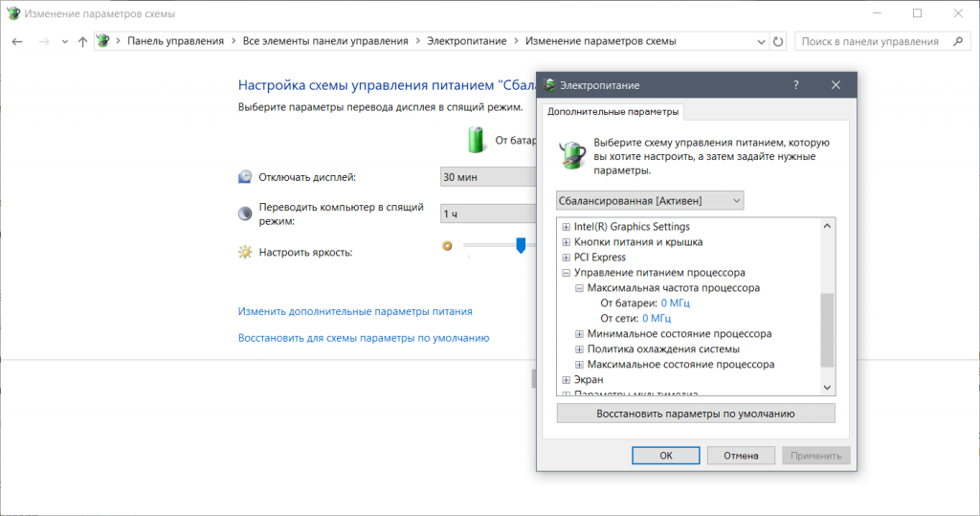Click 'От сети' 0 МГц value
The width and height of the screenshot is (980, 516).
point(657,319)
